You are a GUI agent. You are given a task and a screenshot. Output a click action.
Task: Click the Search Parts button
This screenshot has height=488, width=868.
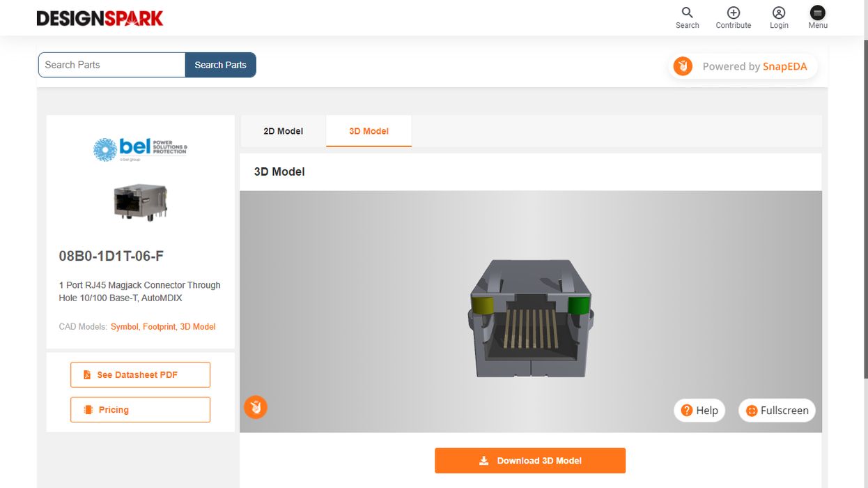coord(220,64)
